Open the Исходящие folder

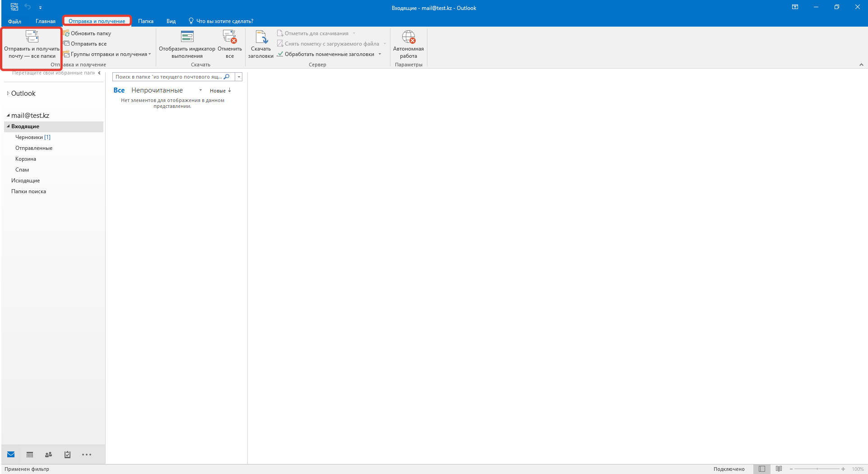(x=26, y=181)
